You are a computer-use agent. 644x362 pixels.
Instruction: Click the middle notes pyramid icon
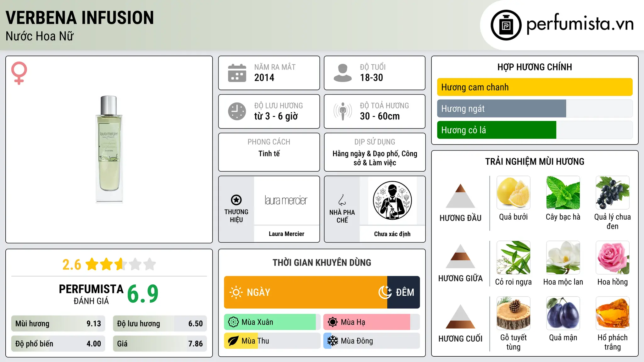coord(460,256)
